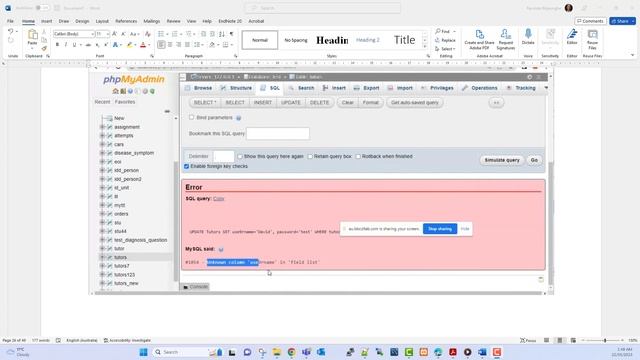
Task: Click the red font color button
Action: pyautogui.click(x=143, y=45)
